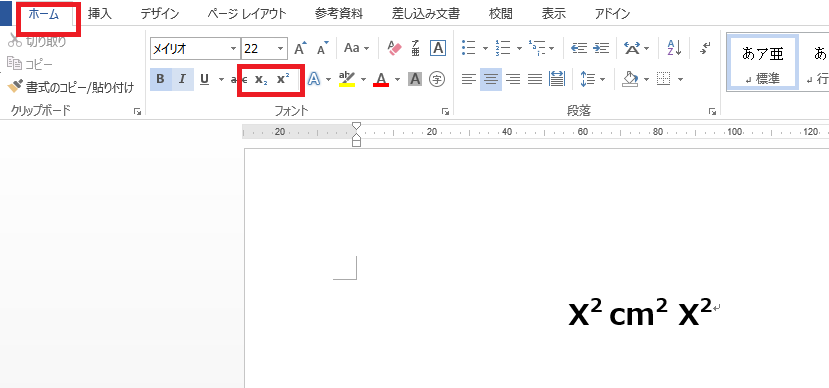Align the text to the left
The image size is (829, 388).
[x=468, y=79]
